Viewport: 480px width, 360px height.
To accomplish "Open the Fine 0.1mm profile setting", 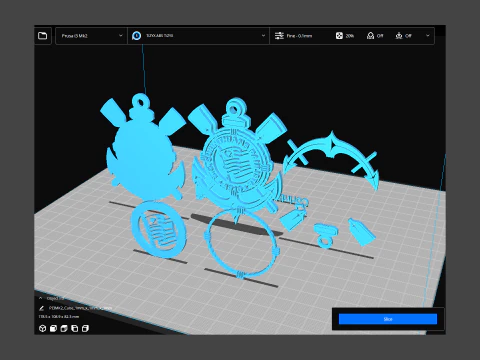I will click(x=299, y=36).
